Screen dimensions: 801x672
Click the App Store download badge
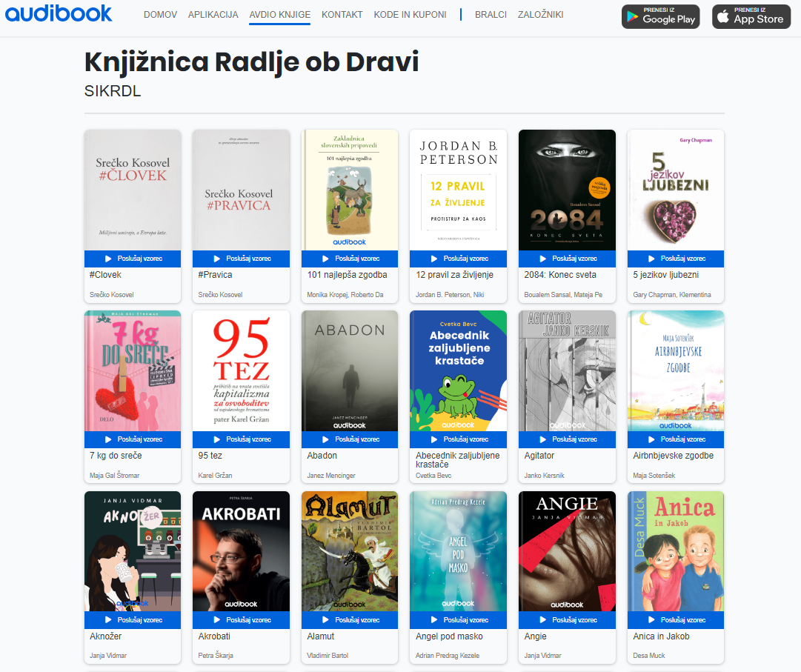(751, 16)
